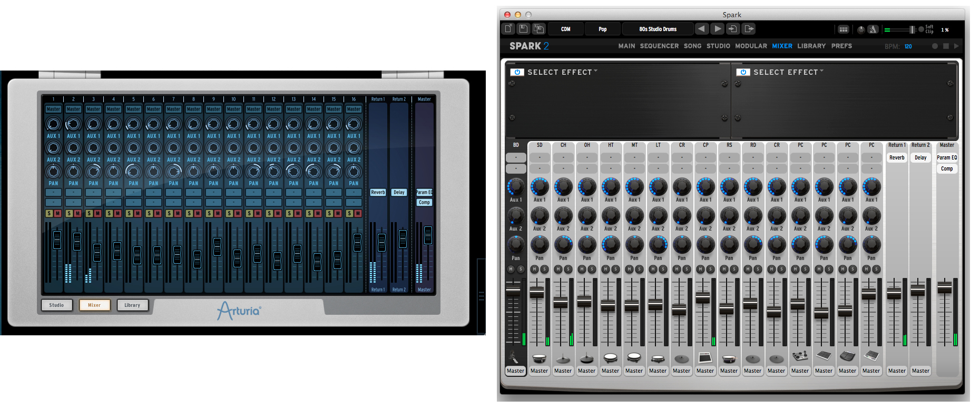Open the MIDI keyboard/pads icon

point(843,29)
